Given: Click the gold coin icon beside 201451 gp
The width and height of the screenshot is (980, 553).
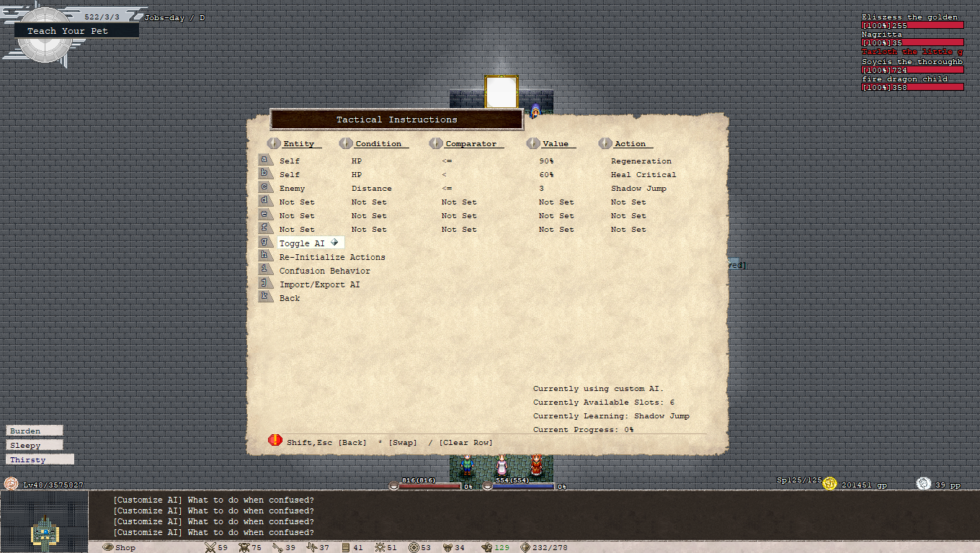Looking at the screenshot, I should (x=829, y=484).
